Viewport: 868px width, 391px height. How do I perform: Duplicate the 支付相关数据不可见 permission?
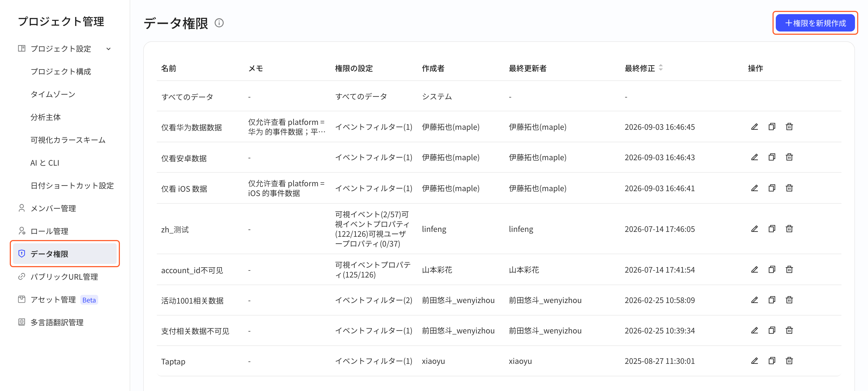click(x=772, y=331)
